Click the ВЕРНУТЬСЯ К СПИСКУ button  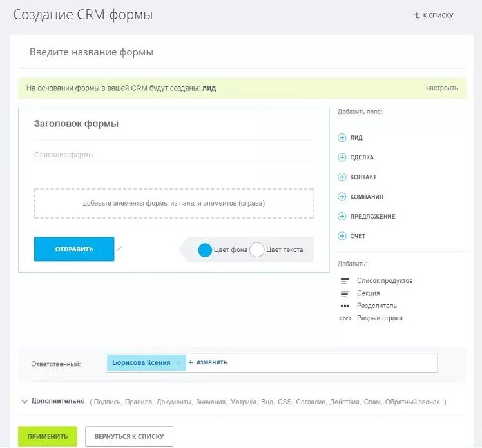point(129,436)
